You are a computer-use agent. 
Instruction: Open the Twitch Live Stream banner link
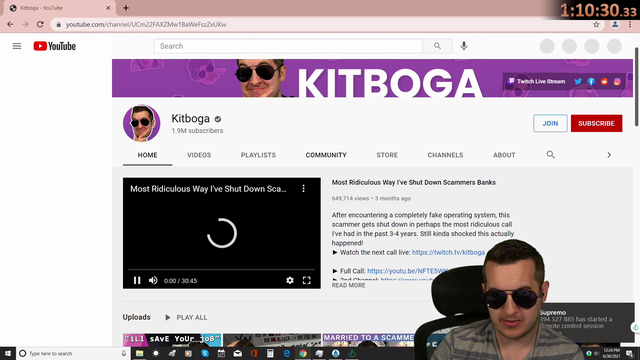pos(537,81)
